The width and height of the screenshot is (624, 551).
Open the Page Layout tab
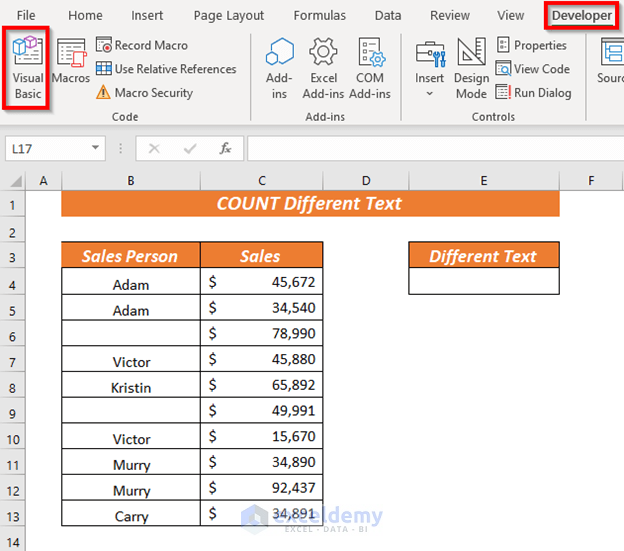point(229,15)
